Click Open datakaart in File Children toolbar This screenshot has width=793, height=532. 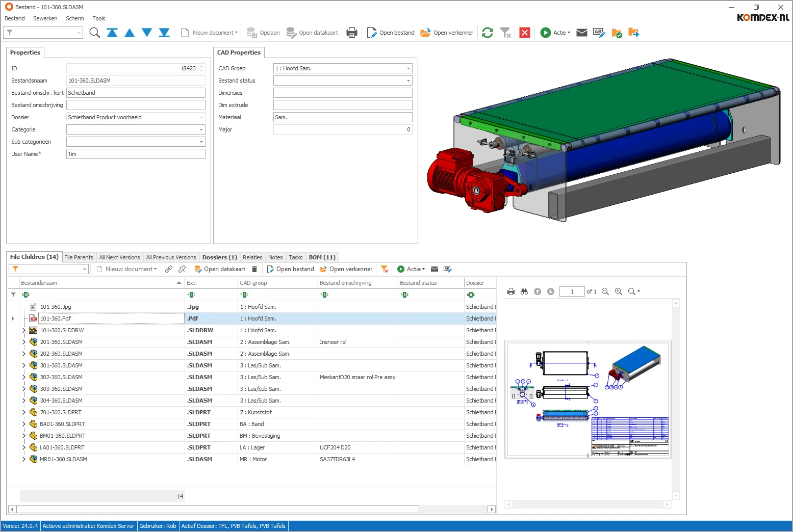[220, 269]
